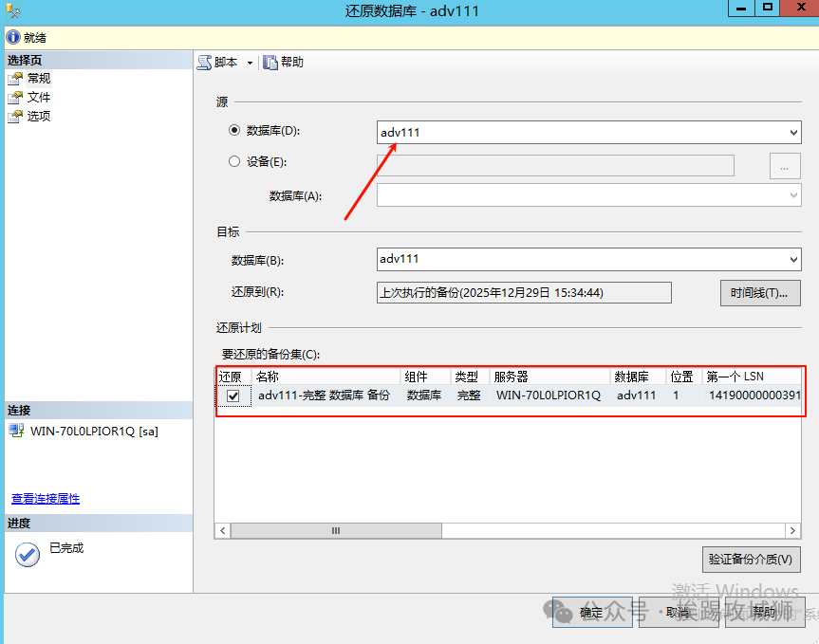Viewport: 819px width, 644px height.
Task: Click the 已完成 progress check icon
Action: (x=28, y=555)
